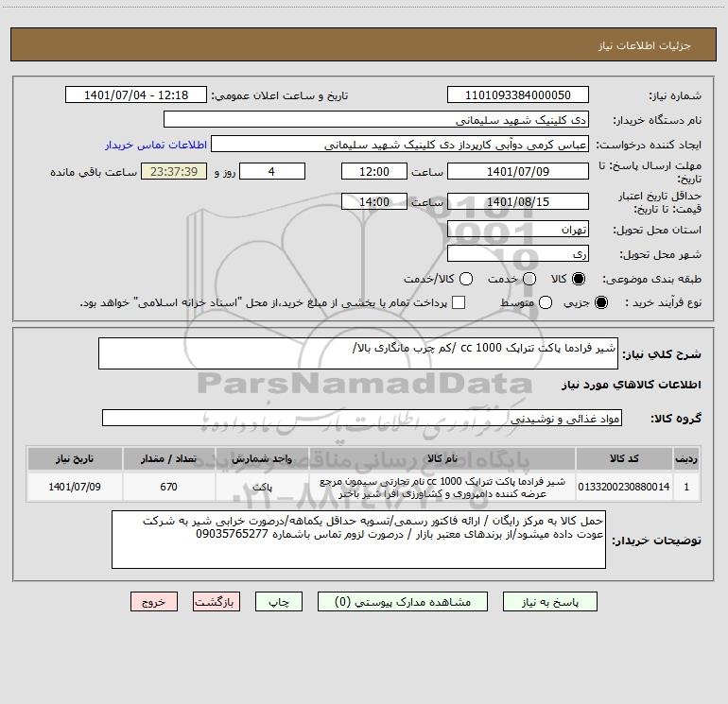
Task: Click the واحد شمارش column header
Action: pyautogui.click(x=262, y=459)
